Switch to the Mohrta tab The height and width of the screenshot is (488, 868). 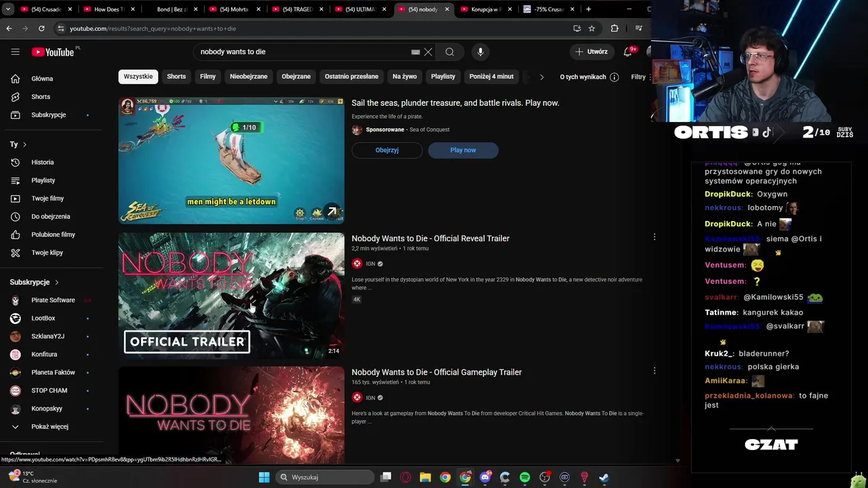pyautogui.click(x=233, y=9)
